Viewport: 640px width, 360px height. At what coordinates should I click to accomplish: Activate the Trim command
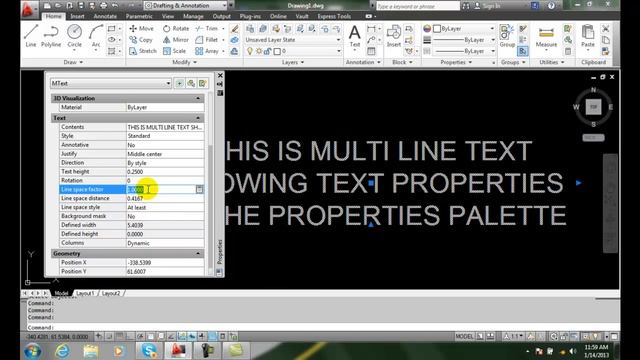207,29
